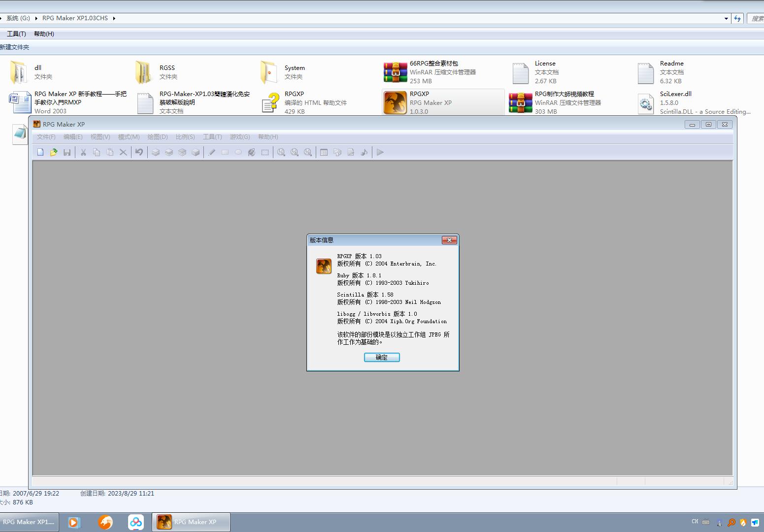Switch to map Layer 2 icon
This screenshot has width=764, height=532.
(x=169, y=152)
